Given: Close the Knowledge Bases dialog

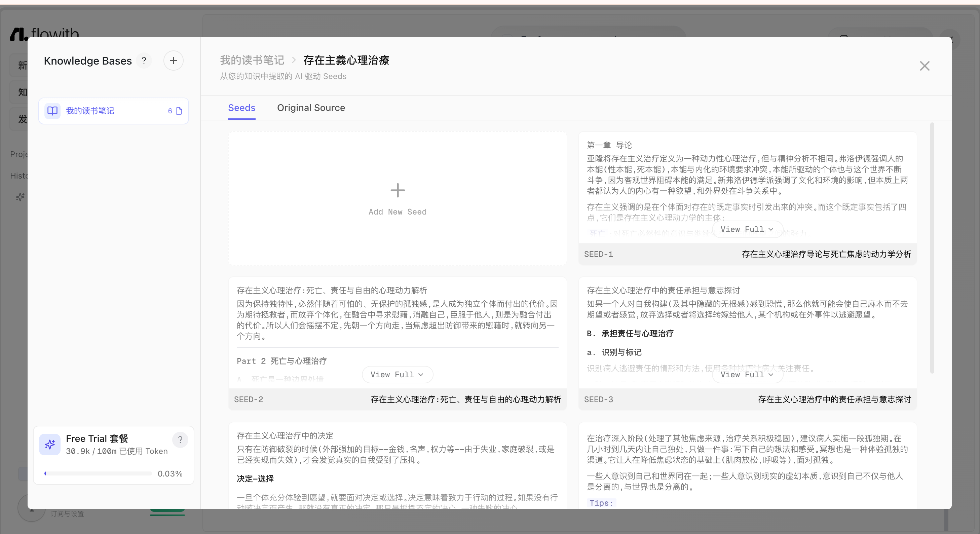Looking at the screenshot, I should pyautogui.click(x=925, y=66).
